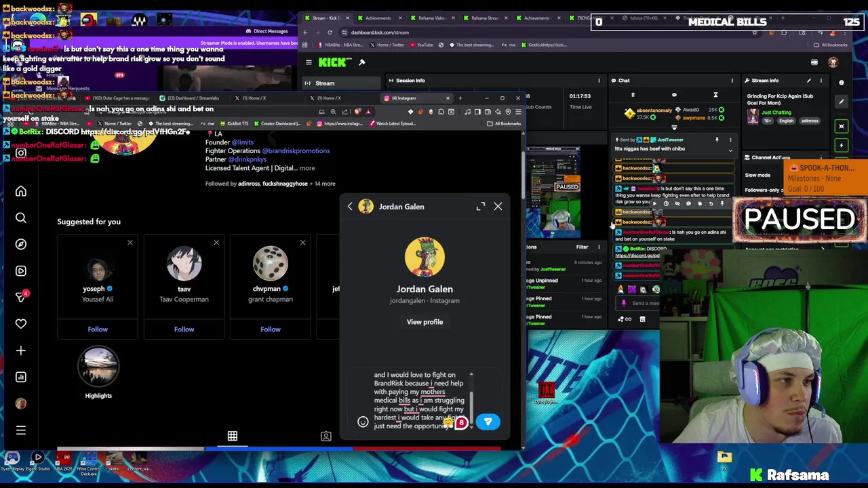Click the Instagram posts grid tab icon
This screenshot has width=868, height=488.
tap(233, 436)
